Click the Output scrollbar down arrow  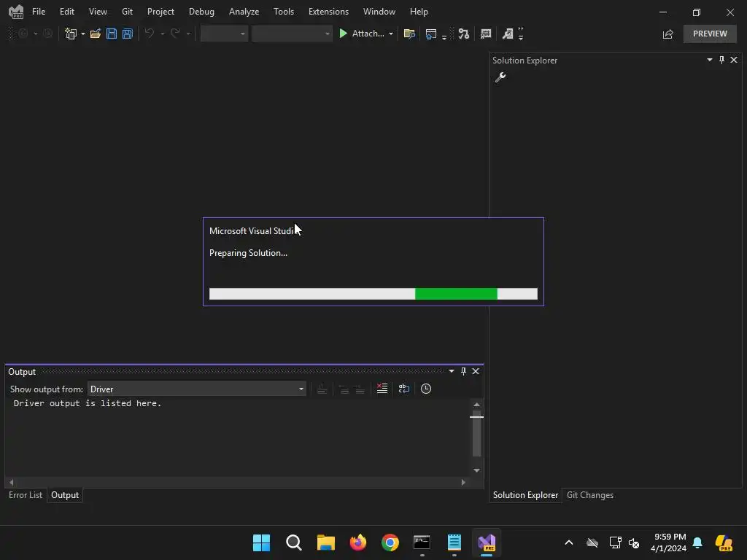[476, 470]
